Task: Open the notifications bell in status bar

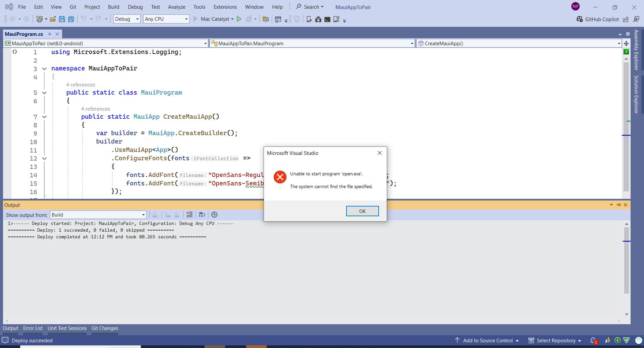Action: [593, 340]
